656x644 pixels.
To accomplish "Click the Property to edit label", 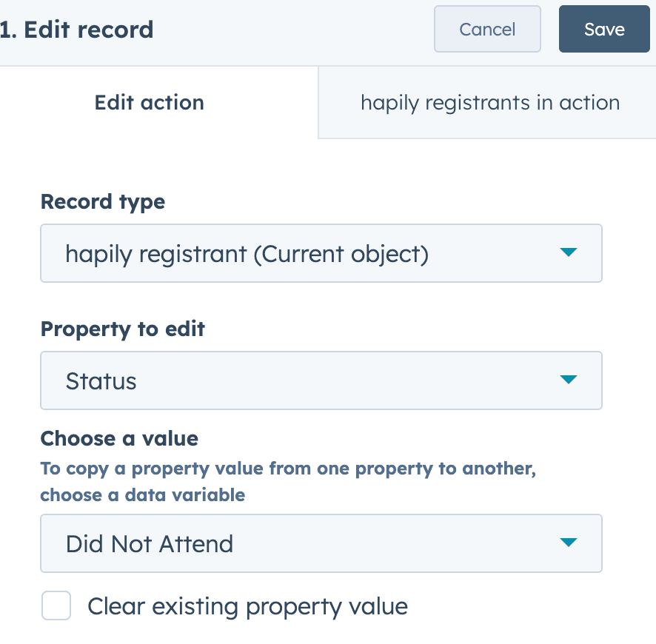I will pos(123,329).
